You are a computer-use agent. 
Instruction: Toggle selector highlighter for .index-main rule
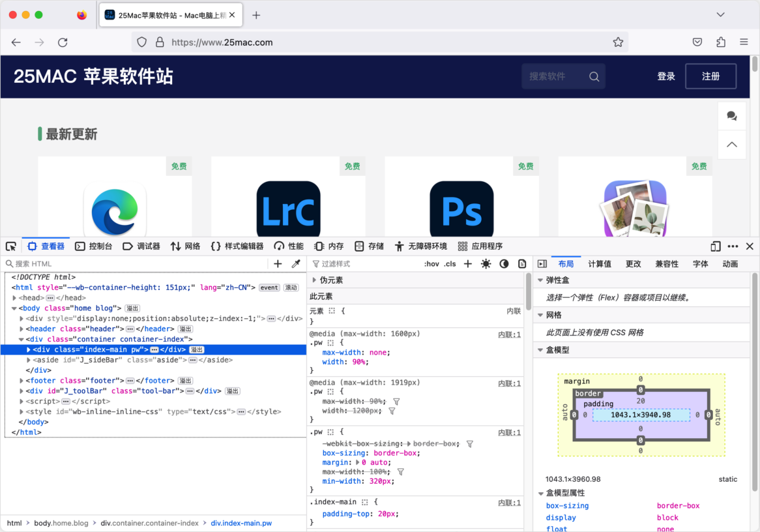coord(365,503)
